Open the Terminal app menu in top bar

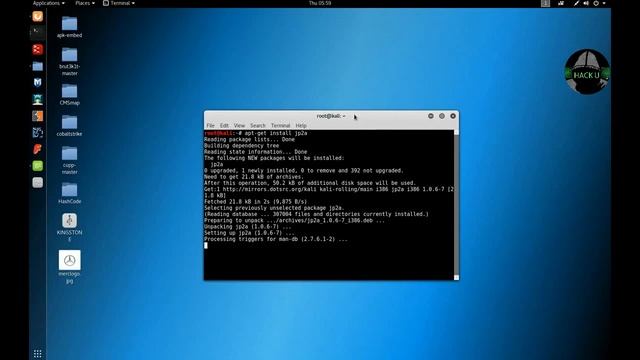click(x=119, y=3)
